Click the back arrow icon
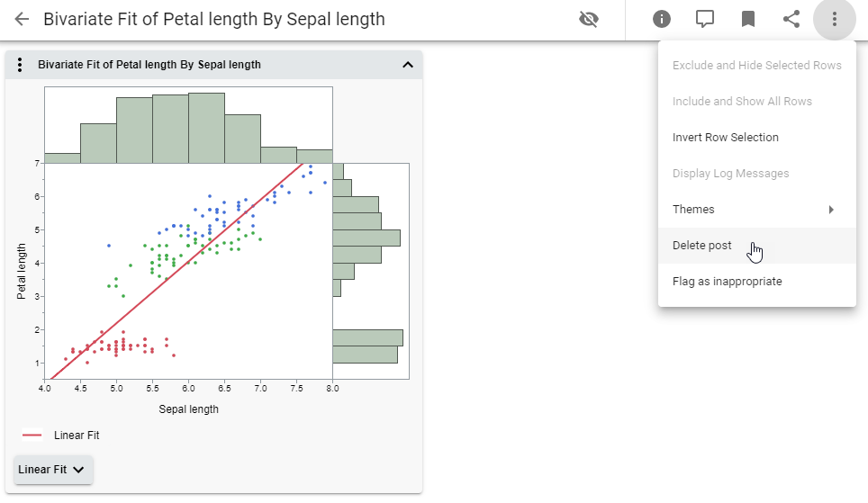This screenshot has height=503, width=868. pos(23,19)
